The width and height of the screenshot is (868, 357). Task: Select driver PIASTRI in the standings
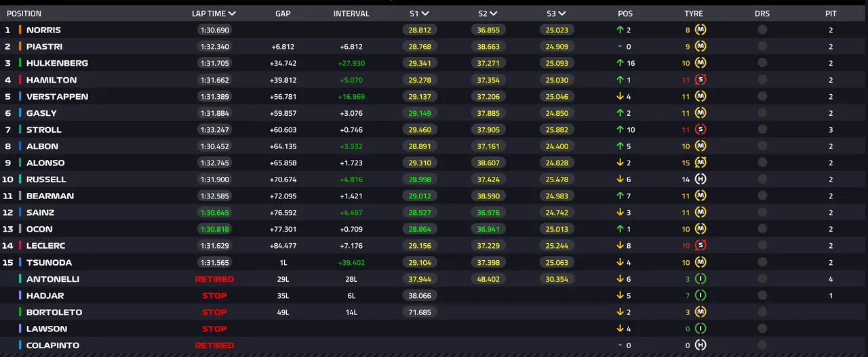(44, 47)
